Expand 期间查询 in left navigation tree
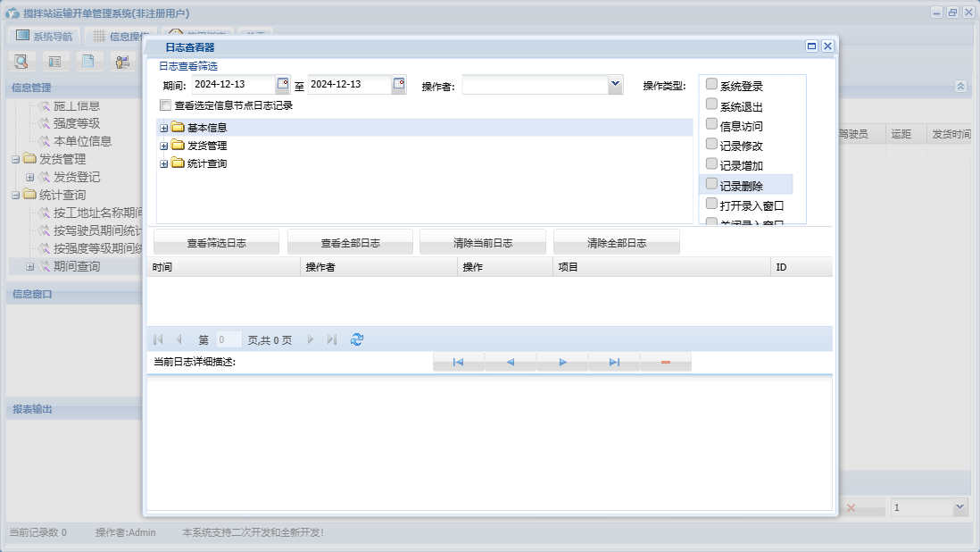This screenshot has height=552, width=980. (29, 267)
